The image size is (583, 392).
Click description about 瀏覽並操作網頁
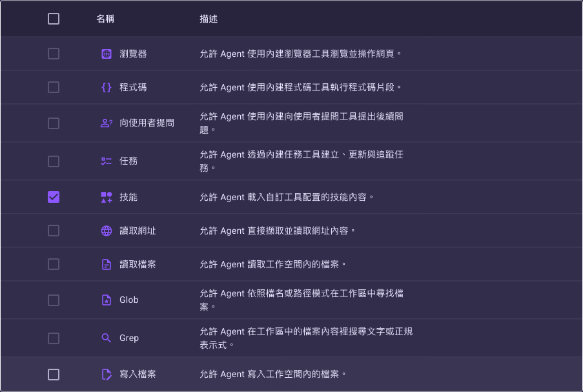coord(301,54)
